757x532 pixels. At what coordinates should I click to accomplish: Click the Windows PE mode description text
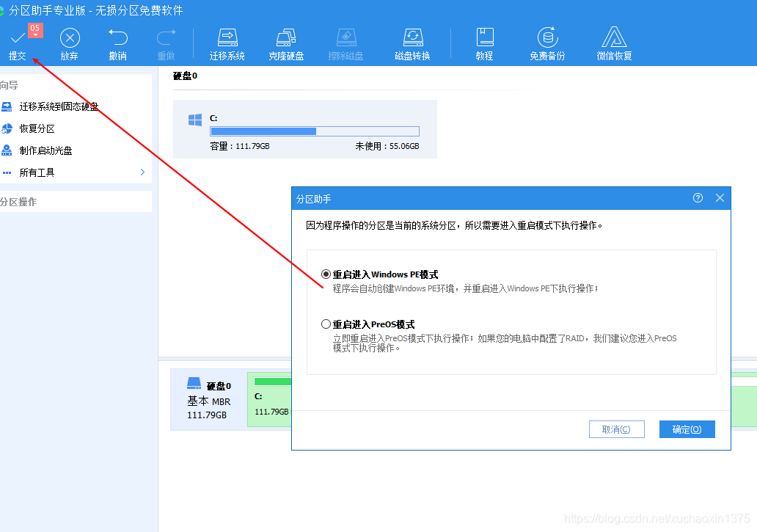click(465, 288)
